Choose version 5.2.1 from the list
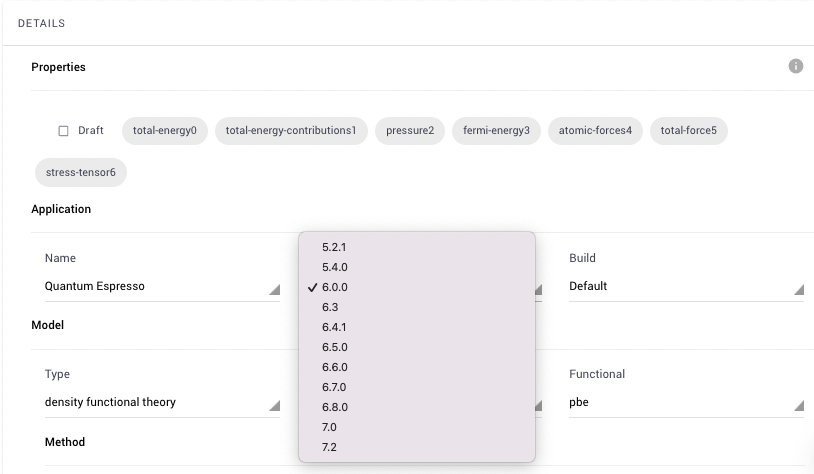 [417, 247]
